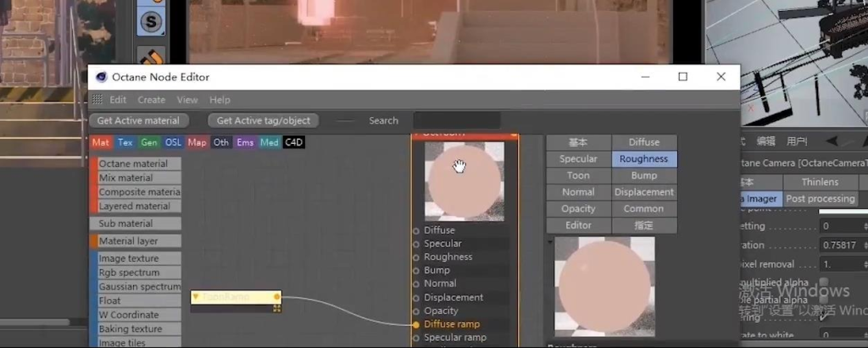Collapse the material preview disclosure triangle
This screenshot has width=868, height=348.
tap(549, 242)
